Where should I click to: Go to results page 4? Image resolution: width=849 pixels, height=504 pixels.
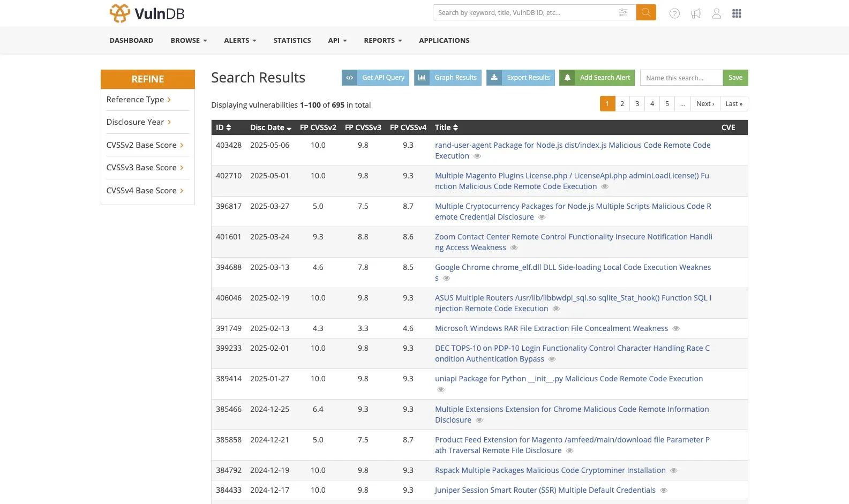[652, 104]
